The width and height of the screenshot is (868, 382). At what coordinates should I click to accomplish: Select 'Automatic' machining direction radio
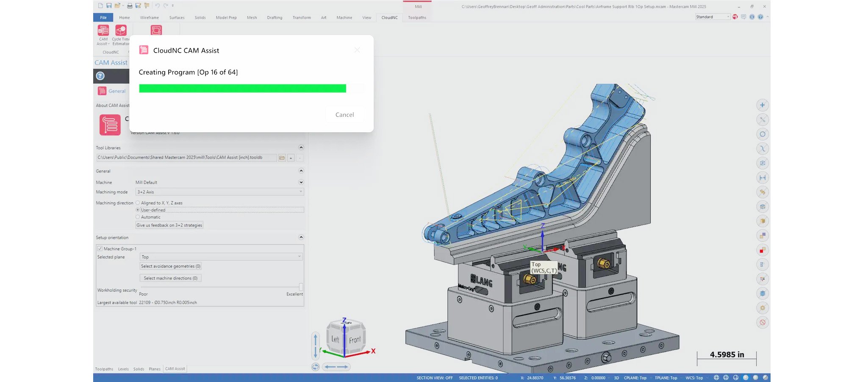[138, 217]
